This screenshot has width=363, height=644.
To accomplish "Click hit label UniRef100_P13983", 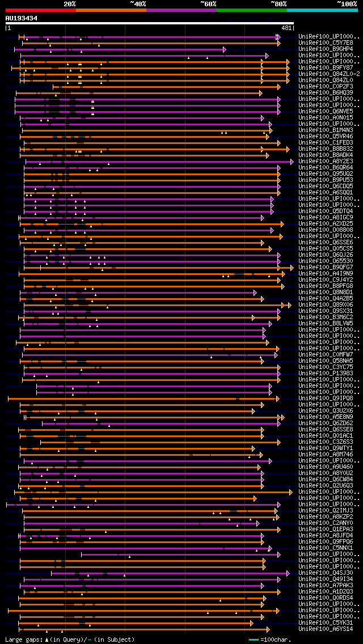I will [326, 374].
